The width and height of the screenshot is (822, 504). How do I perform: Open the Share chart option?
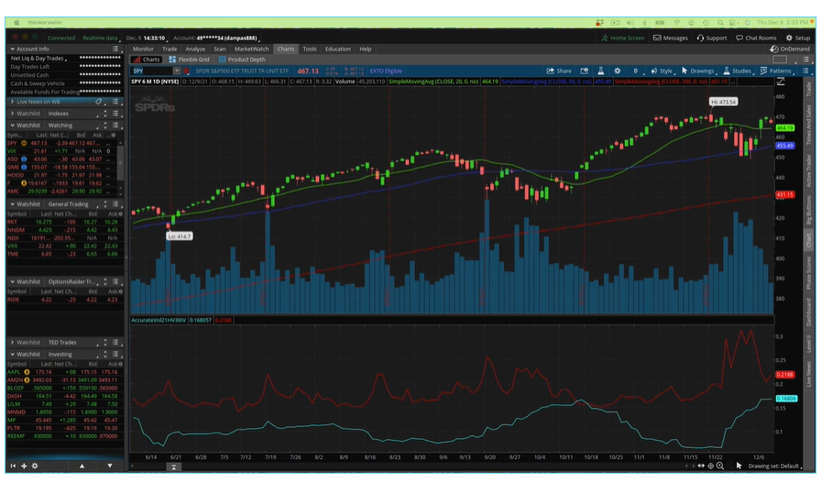tap(559, 71)
